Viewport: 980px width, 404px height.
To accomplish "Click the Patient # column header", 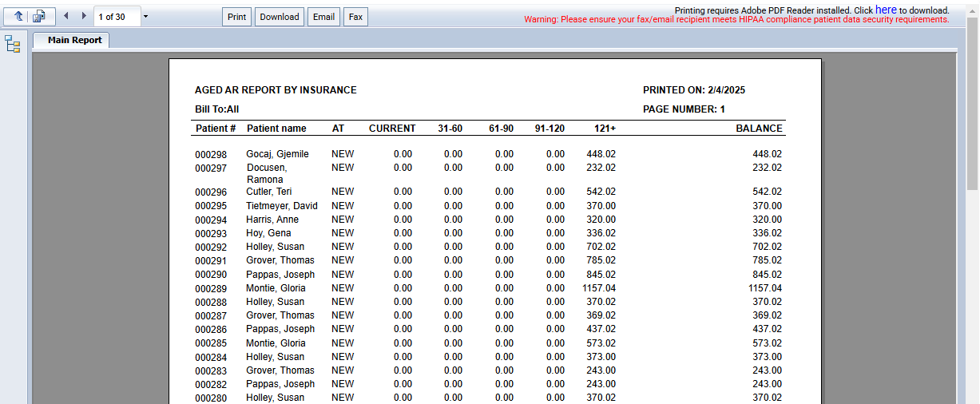I will click(x=216, y=129).
